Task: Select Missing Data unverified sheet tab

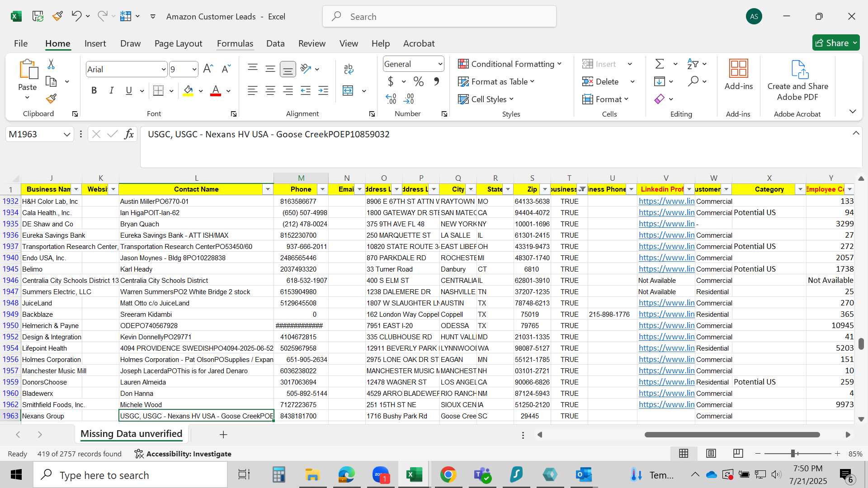Action: [131, 434]
